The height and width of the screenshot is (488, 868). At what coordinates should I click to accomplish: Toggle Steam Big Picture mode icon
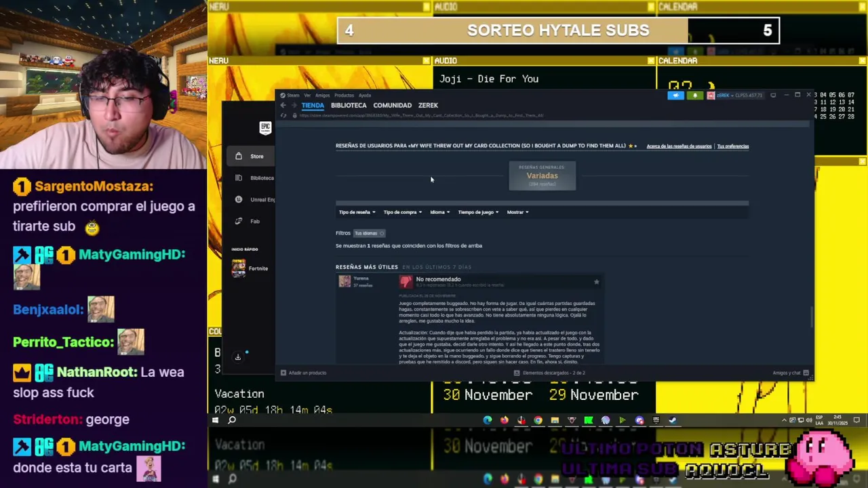tap(773, 96)
